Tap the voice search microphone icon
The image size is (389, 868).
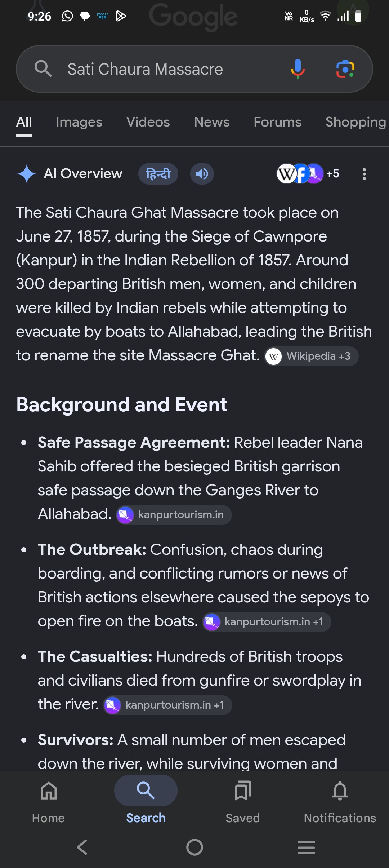coord(298,69)
